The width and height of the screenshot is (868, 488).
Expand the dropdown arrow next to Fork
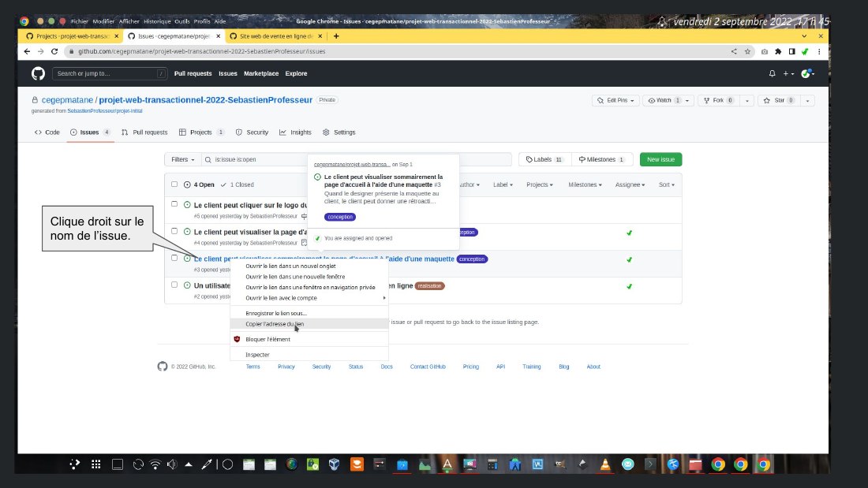tap(747, 101)
